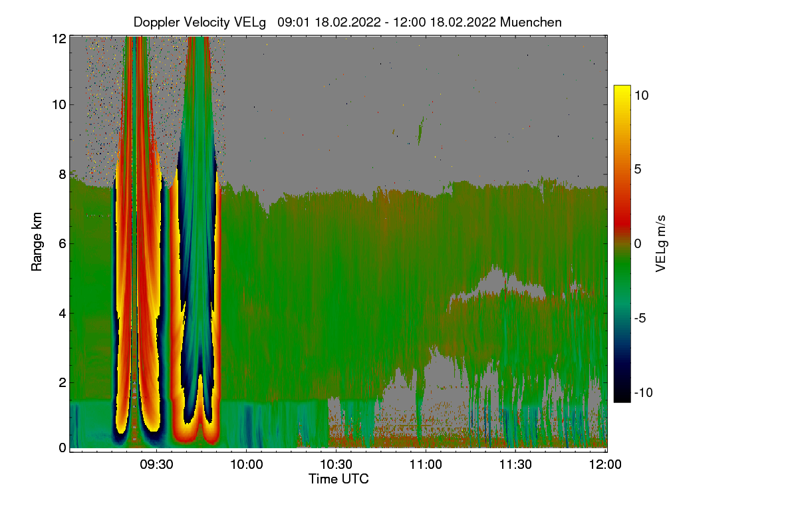Click the colorbar tick label 5
The height and width of the screenshot is (532, 798).
coord(638,169)
